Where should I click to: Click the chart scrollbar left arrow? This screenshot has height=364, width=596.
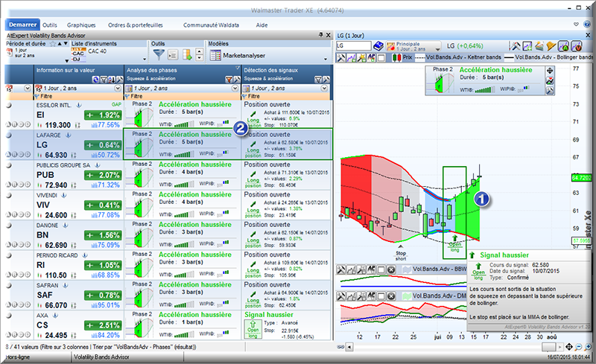click(x=349, y=347)
